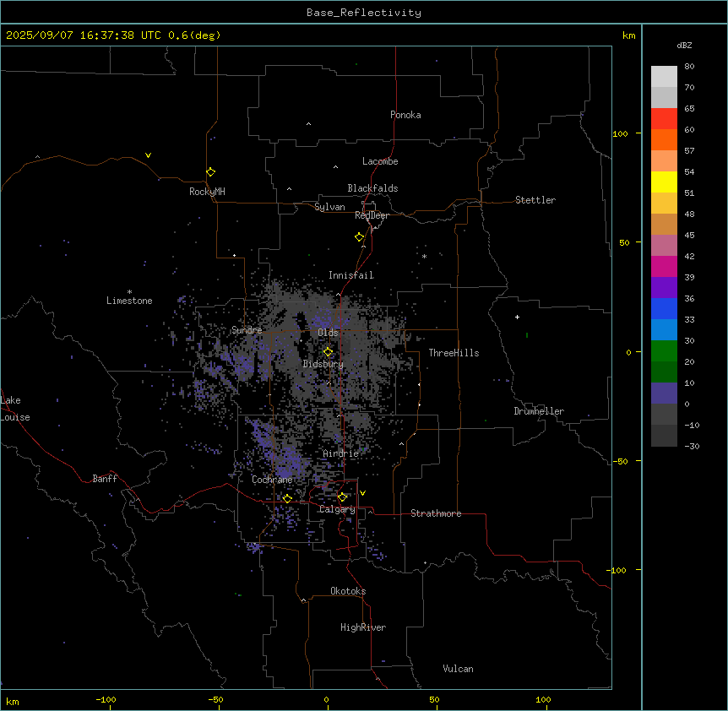Select the light gray top swatch in legend
This screenshot has height=711, width=728.
(x=664, y=77)
